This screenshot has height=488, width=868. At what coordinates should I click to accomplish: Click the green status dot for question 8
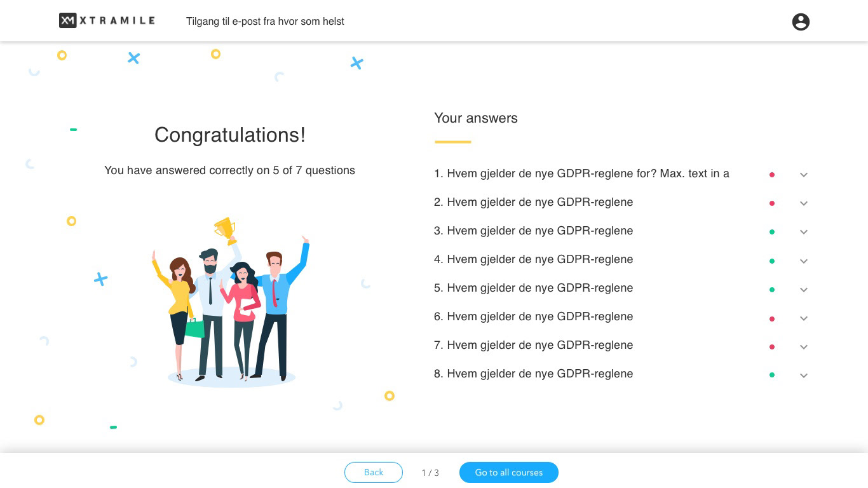(x=772, y=375)
